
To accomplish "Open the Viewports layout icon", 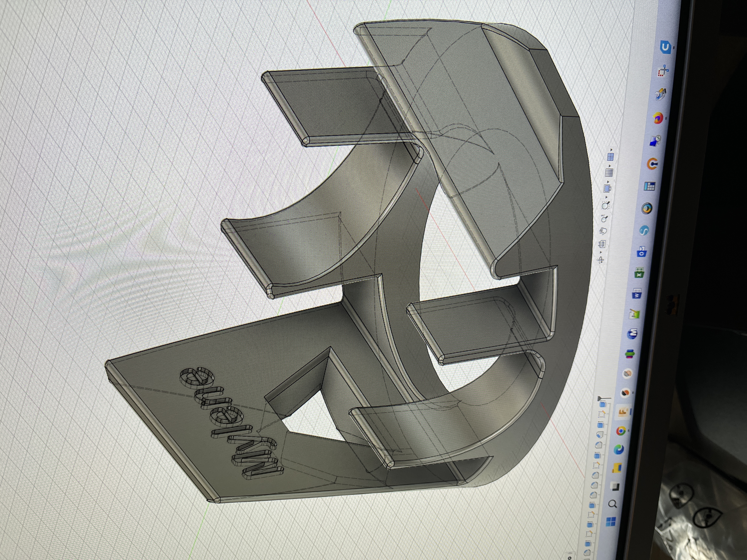I will tap(611, 157).
